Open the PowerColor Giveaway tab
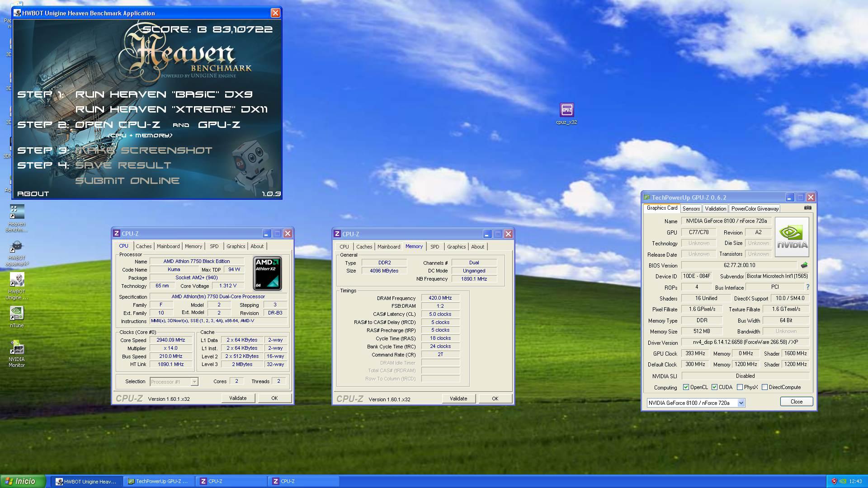 755,209
